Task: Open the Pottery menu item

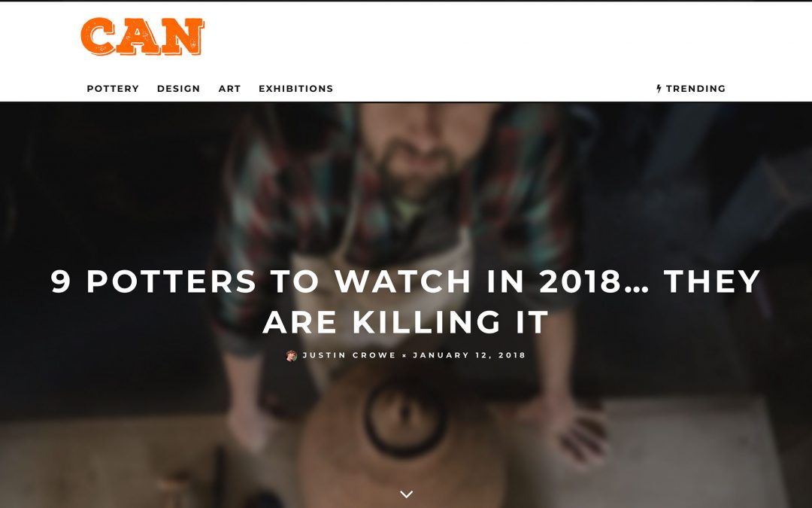Action: [113, 89]
